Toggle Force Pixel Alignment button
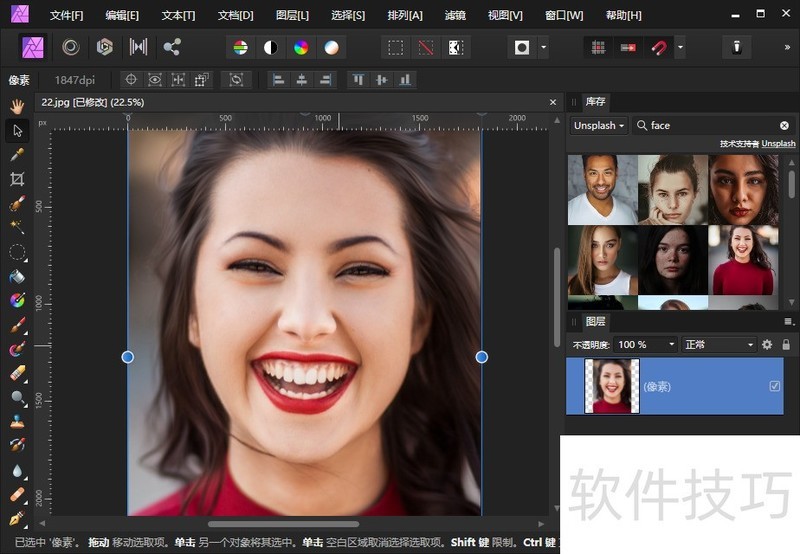This screenshot has height=554, width=800. pyautogui.click(x=628, y=48)
